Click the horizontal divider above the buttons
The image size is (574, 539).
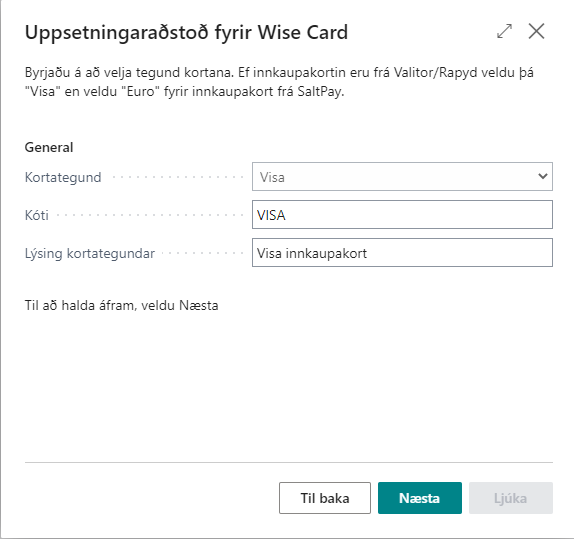pyautogui.click(x=288, y=462)
